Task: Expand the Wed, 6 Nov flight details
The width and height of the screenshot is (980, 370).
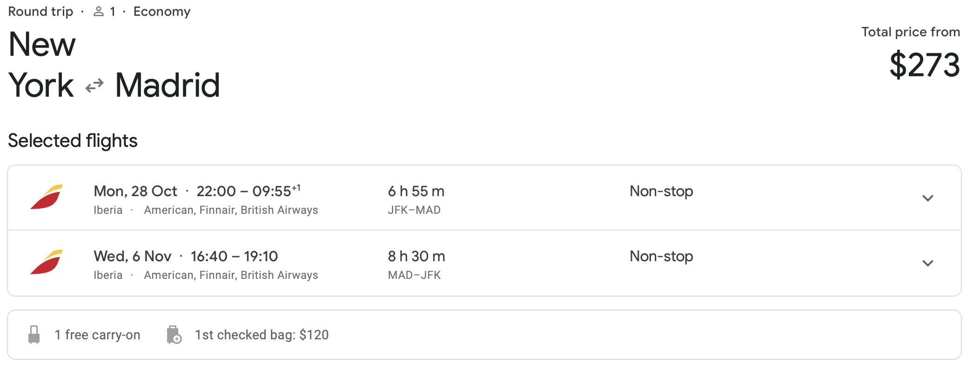Action: (927, 263)
